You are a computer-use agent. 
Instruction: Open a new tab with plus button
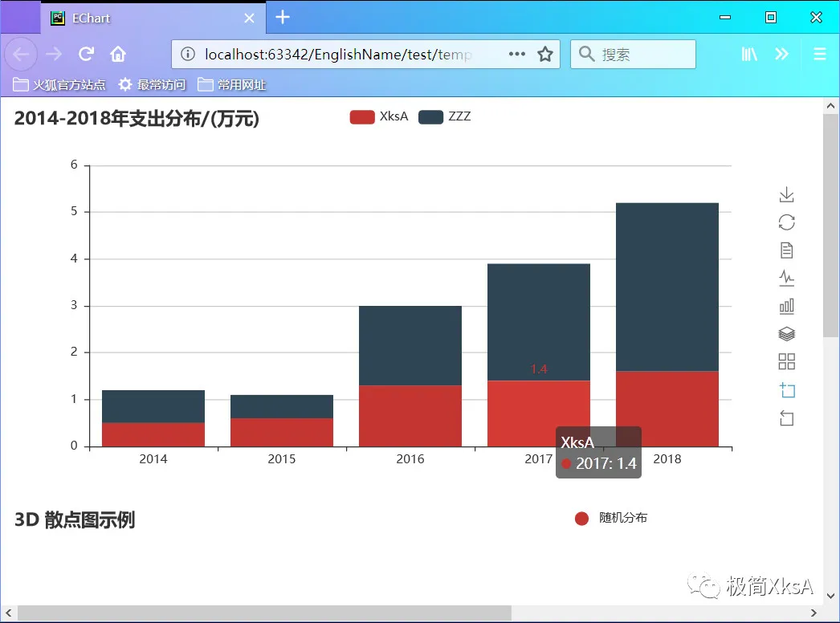[x=283, y=18]
